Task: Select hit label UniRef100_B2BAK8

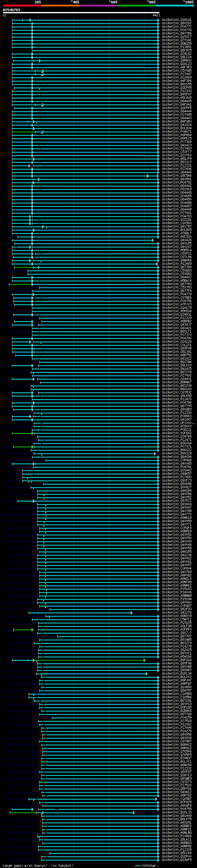Action: [x=177, y=711]
